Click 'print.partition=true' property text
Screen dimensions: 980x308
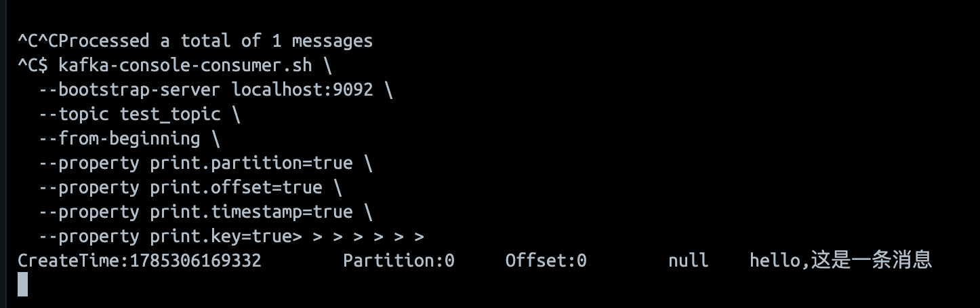click(251, 163)
